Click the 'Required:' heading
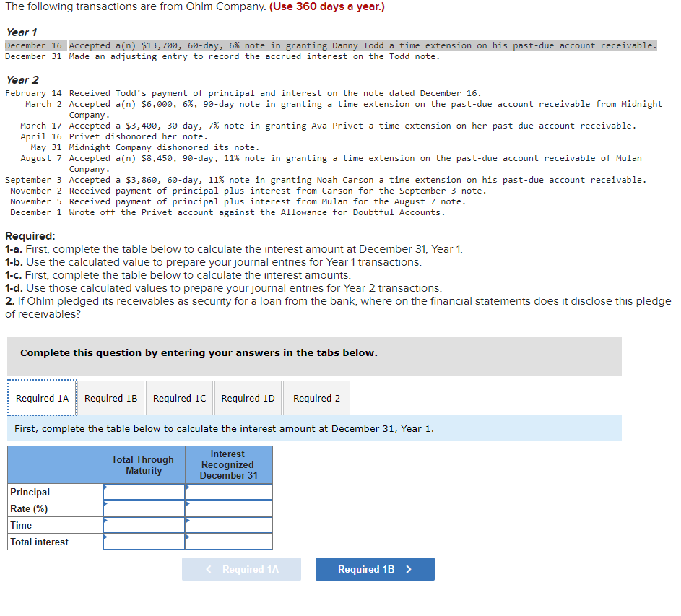The image size is (681, 616). (x=30, y=236)
